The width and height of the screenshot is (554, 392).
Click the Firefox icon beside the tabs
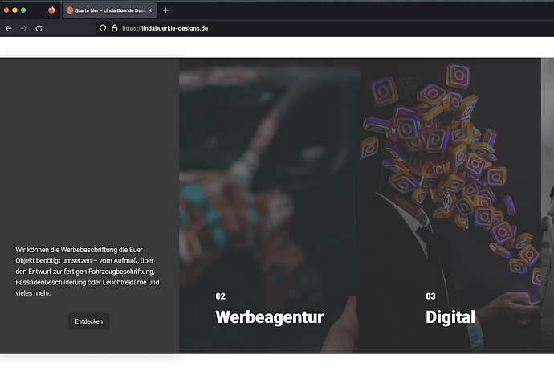coord(51,10)
